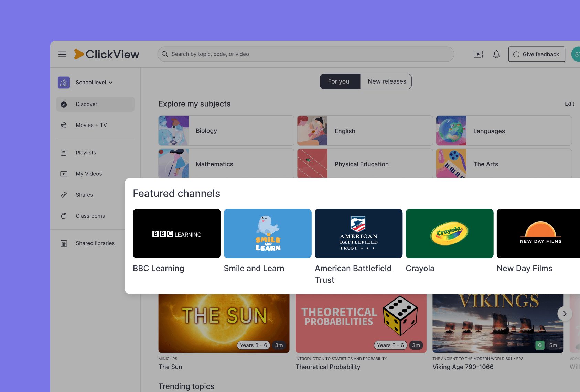Open The Arts subject card
The height and width of the screenshot is (392, 580).
[504, 163]
